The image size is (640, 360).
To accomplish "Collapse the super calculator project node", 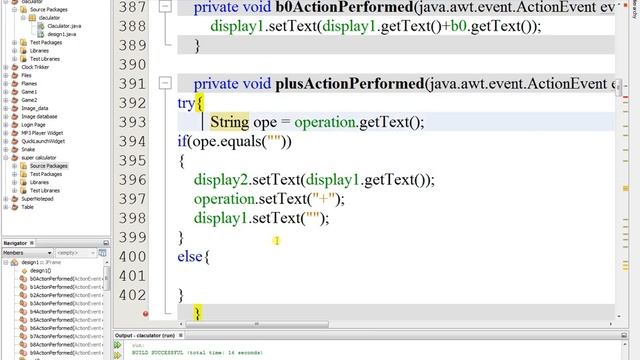I will [x=6, y=158].
